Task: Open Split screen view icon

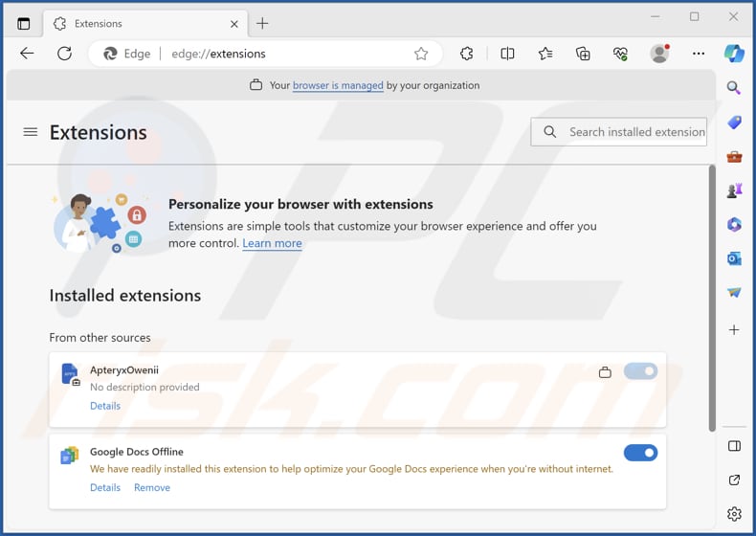Action: [x=507, y=54]
